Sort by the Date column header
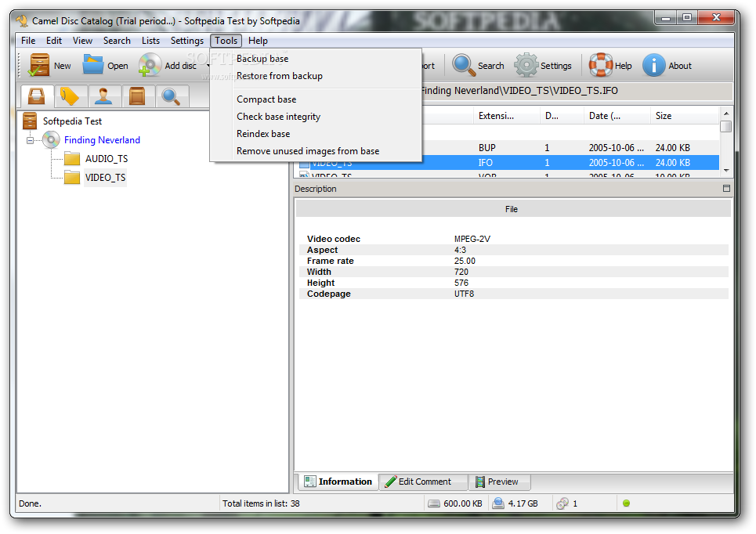The height and width of the screenshot is (534, 756). (x=617, y=116)
